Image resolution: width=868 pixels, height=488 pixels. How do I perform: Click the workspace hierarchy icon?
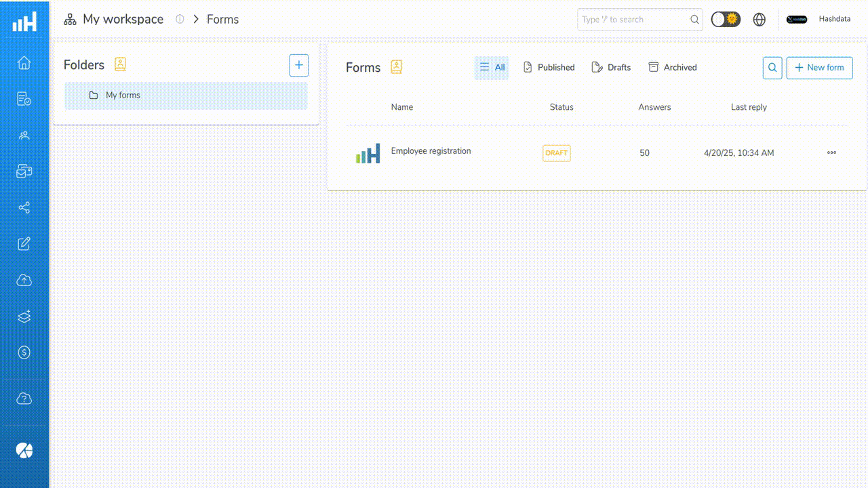pos(70,20)
